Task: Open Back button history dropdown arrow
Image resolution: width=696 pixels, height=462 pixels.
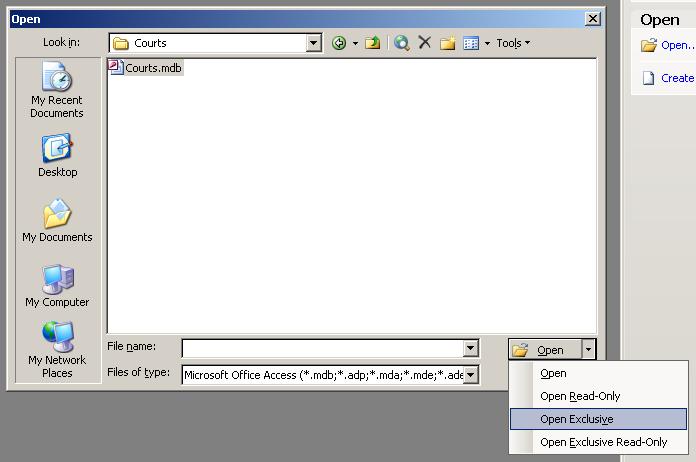Action: (x=355, y=43)
